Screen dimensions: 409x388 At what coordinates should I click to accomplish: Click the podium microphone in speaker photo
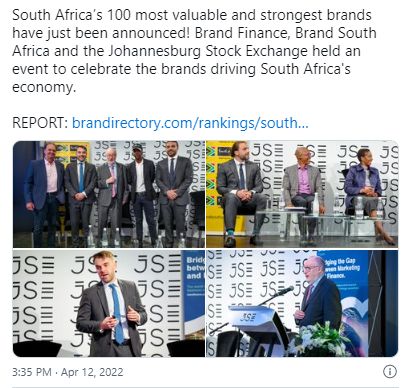point(282,291)
